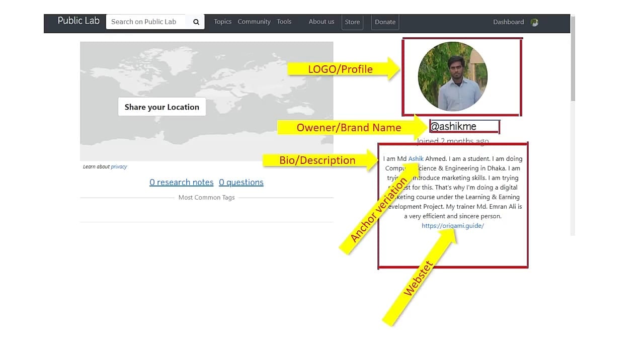Open the About us menu item
Viewport: 644px width, 362px height.
point(321,22)
